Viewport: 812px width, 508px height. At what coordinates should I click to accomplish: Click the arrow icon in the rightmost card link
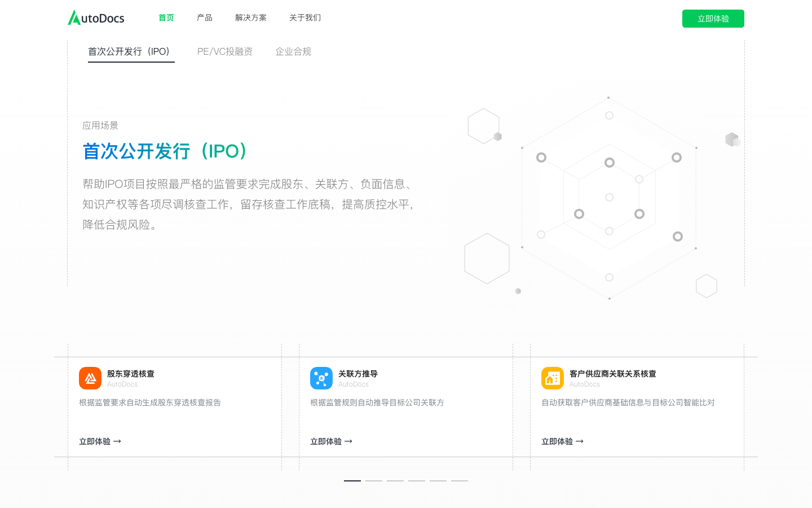(580, 441)
